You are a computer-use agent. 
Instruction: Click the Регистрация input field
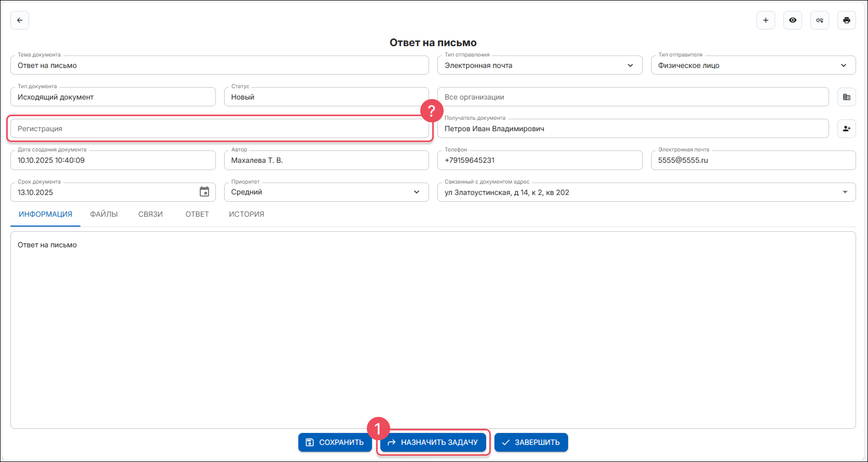[219, 129]
